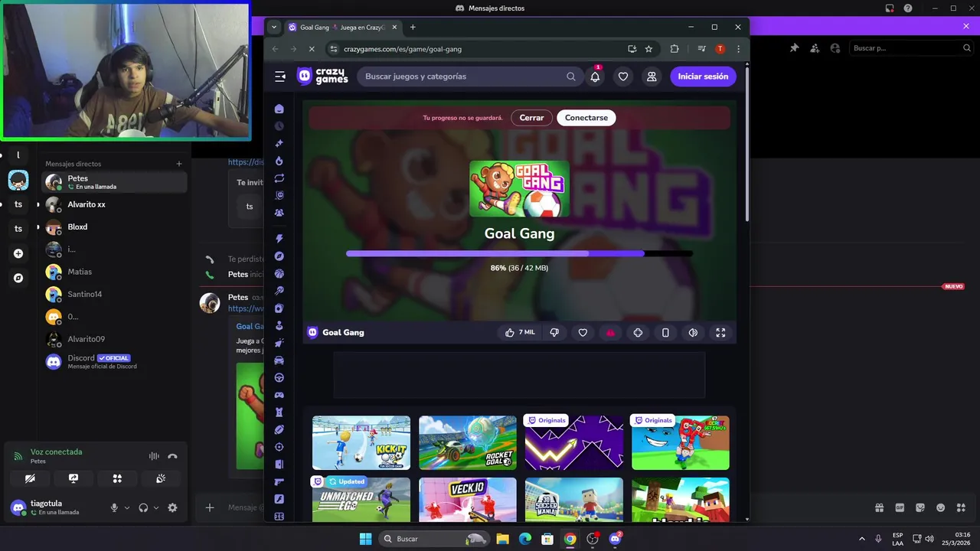This screenshot has width=980, height=551.
Task: Expand headphone options arrow in Discord
Action: 156,507
